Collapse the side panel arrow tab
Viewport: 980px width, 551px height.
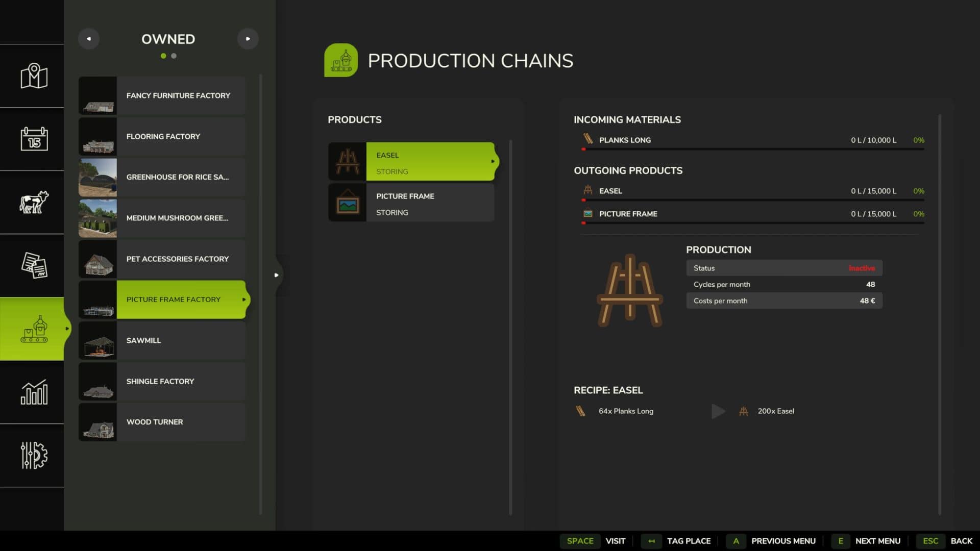pos(277,275)
